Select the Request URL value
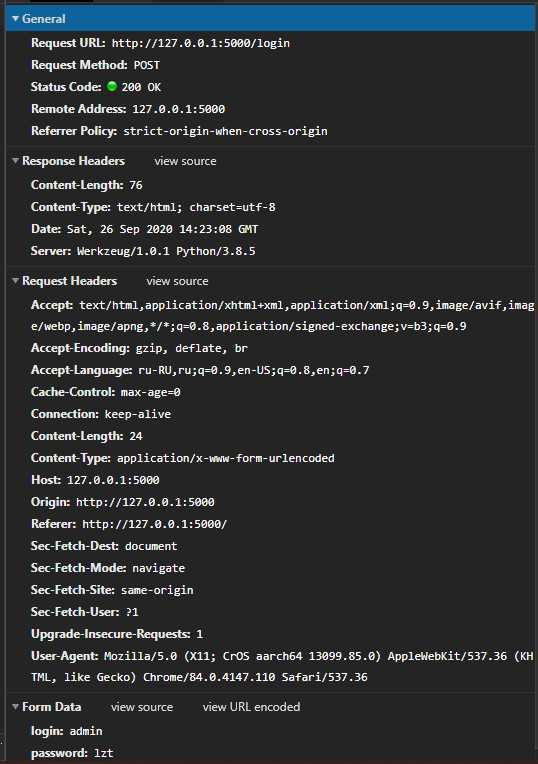 (x=201, y=43)
